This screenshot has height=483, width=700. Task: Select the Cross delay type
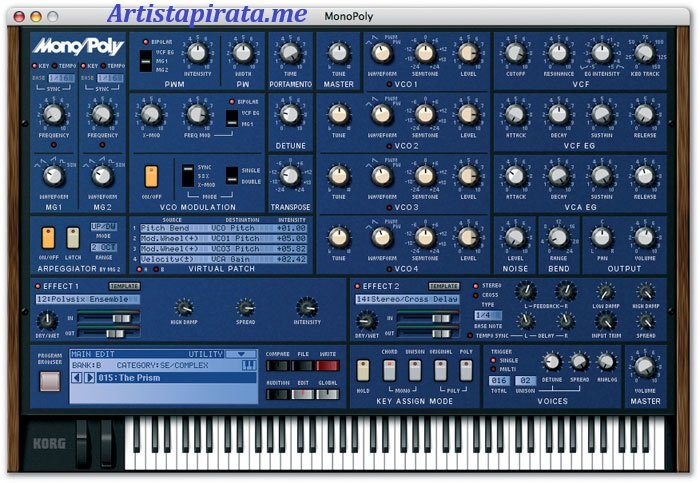(476, 295)
